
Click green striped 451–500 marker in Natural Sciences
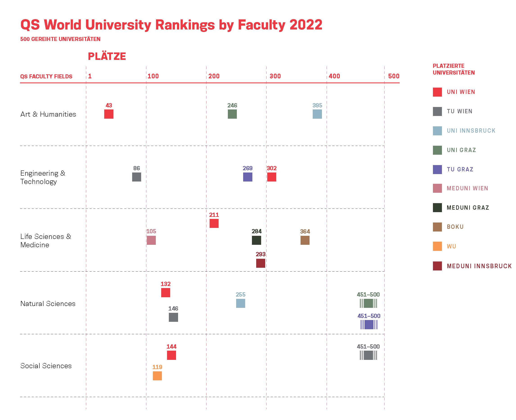coord(368,303)
